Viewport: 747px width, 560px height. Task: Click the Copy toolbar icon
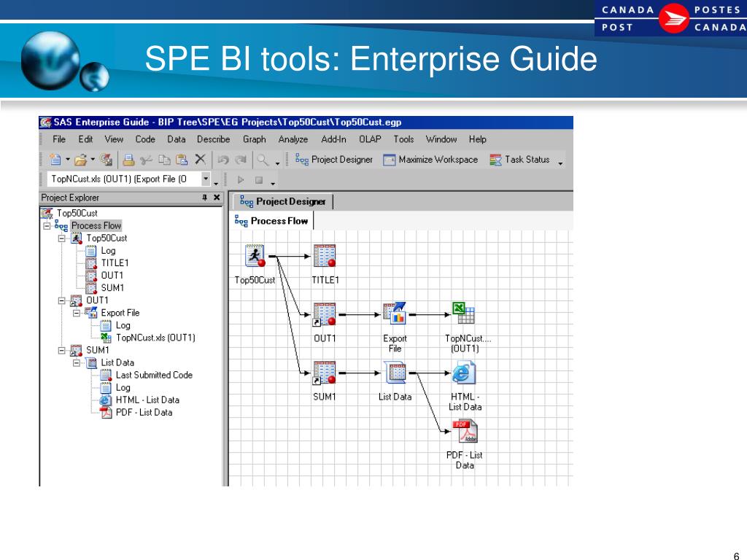click(x=164, y=160)
